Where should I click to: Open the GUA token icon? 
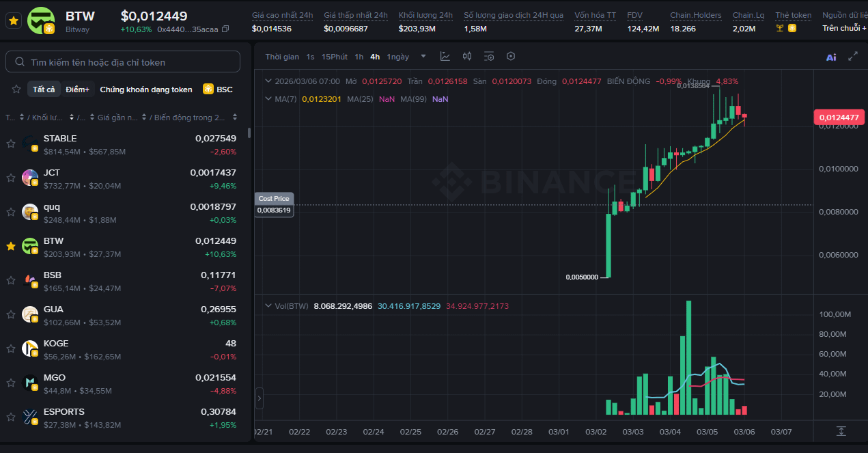coord(30,314)
